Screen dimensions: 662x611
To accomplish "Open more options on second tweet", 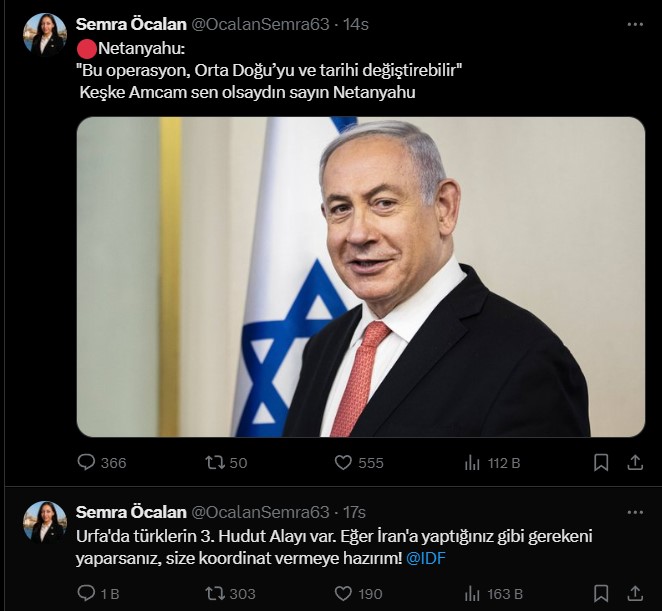I will coord(635,512).
